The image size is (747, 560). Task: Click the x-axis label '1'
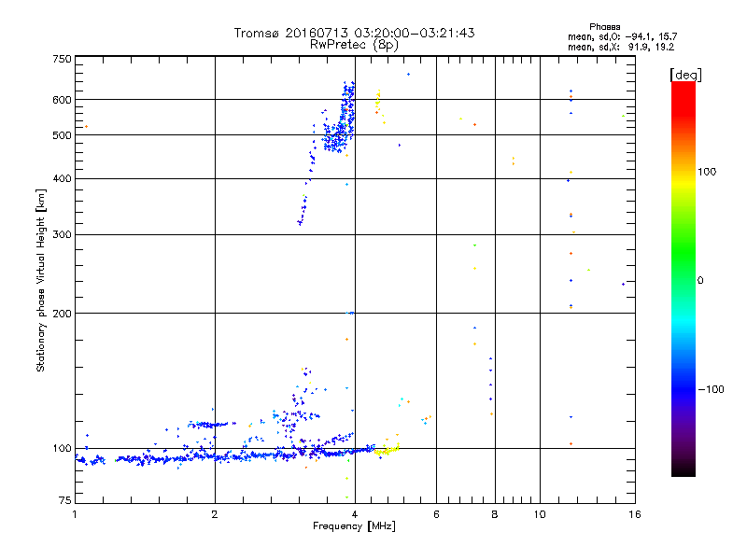pyautogui.click(x=75, y=514)
